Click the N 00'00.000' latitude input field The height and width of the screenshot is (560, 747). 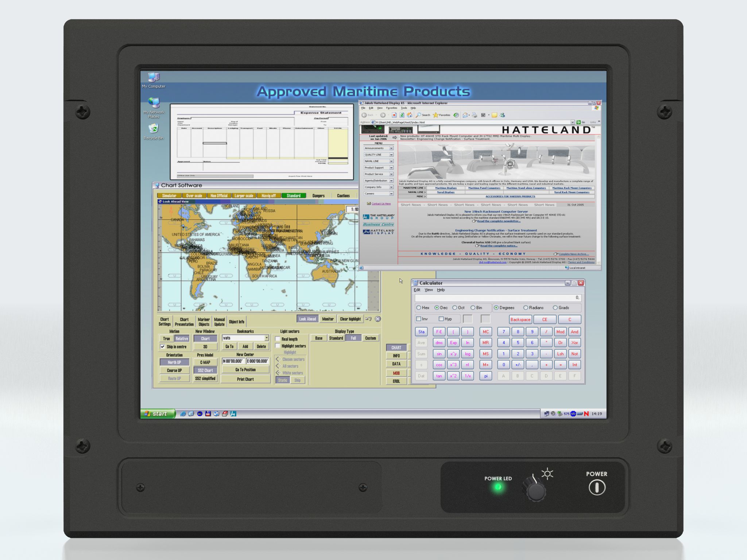coord(233,361)
